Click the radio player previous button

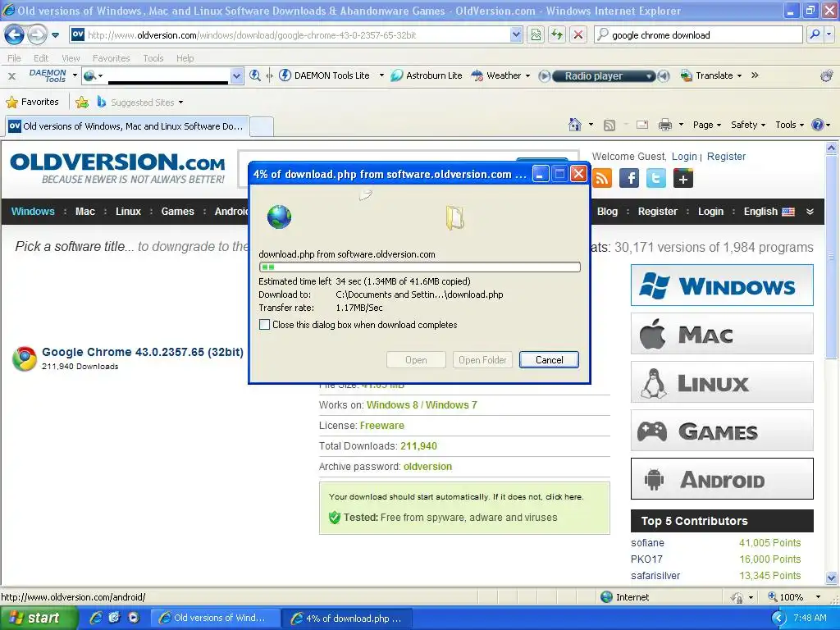point(544,76)
